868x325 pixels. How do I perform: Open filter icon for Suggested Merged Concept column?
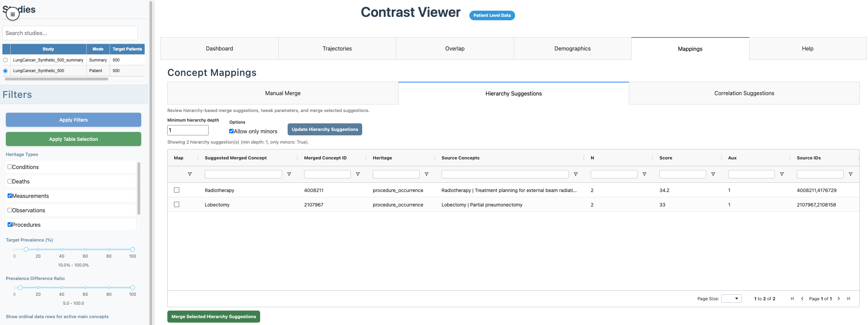(289, 174)
